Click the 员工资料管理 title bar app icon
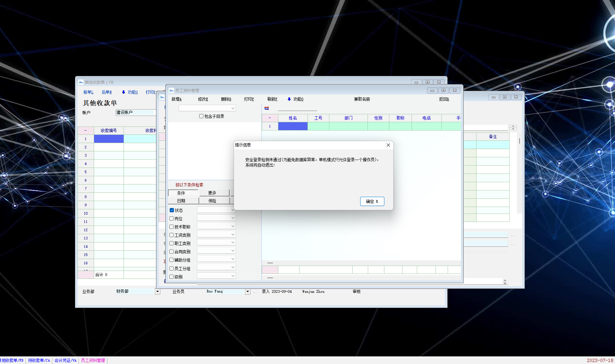This screenshot has width=615, height=364. pyautogui.click(x=171, y=90)
